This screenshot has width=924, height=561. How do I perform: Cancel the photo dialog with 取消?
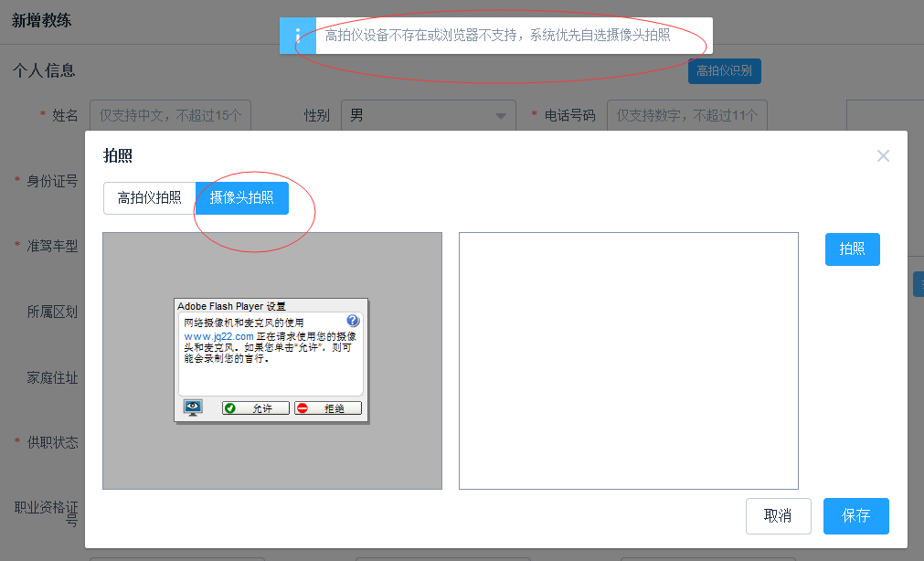tap(778, 515)
